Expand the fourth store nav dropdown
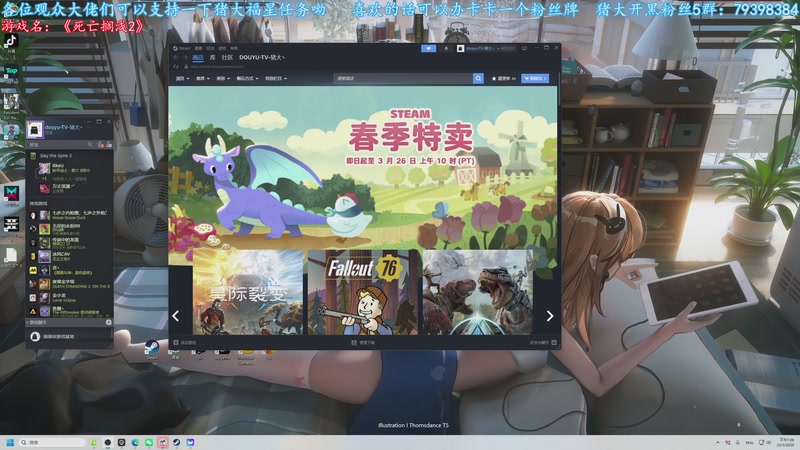The width and height of the screenshot is (800, 450). click(247, 79)
